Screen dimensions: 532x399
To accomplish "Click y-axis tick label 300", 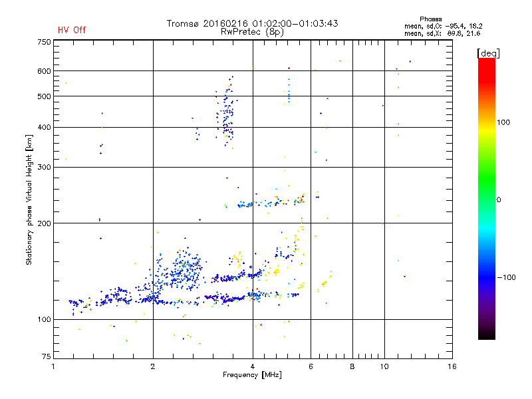I will click(44, 168).
